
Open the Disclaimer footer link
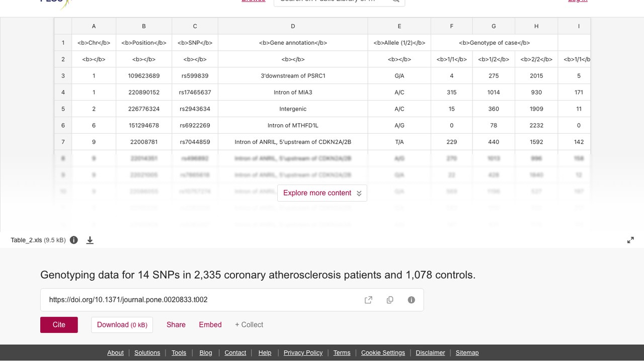430,353
